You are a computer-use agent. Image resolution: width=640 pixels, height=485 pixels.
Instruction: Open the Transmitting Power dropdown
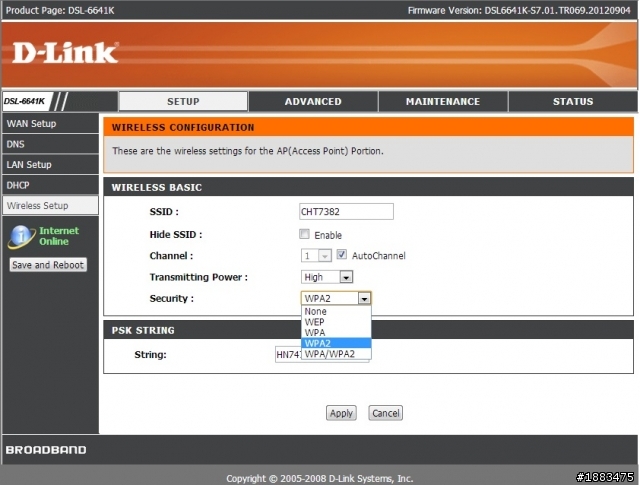pos(327,277)
